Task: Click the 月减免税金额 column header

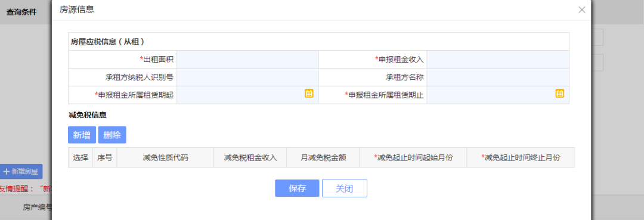Action: 323,157
